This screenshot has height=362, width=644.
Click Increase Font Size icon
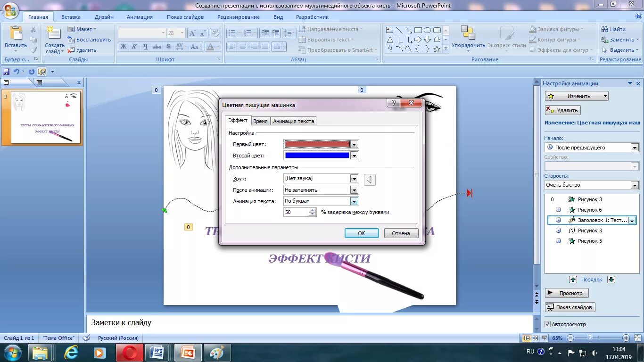(192, 33)
